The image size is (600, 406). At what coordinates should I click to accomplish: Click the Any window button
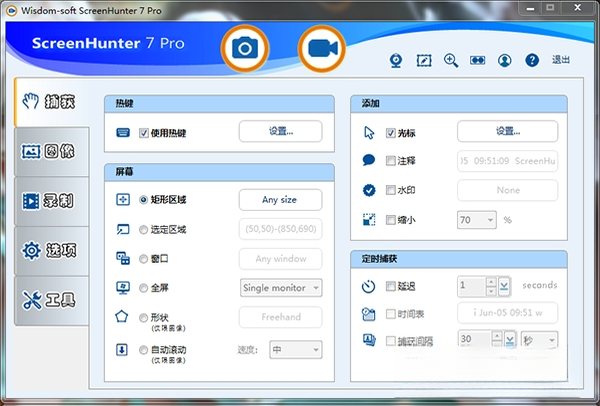click(280, 259)
